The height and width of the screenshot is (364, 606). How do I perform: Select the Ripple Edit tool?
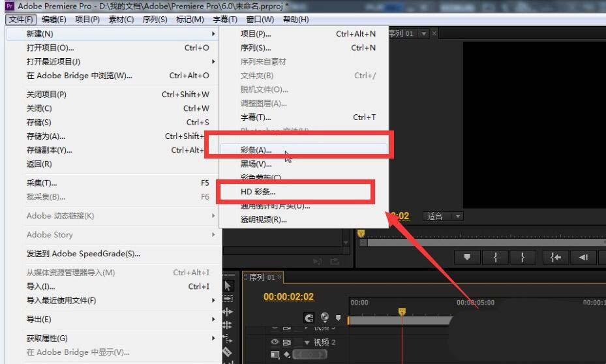pyautogui.click(x=228, y=311)
